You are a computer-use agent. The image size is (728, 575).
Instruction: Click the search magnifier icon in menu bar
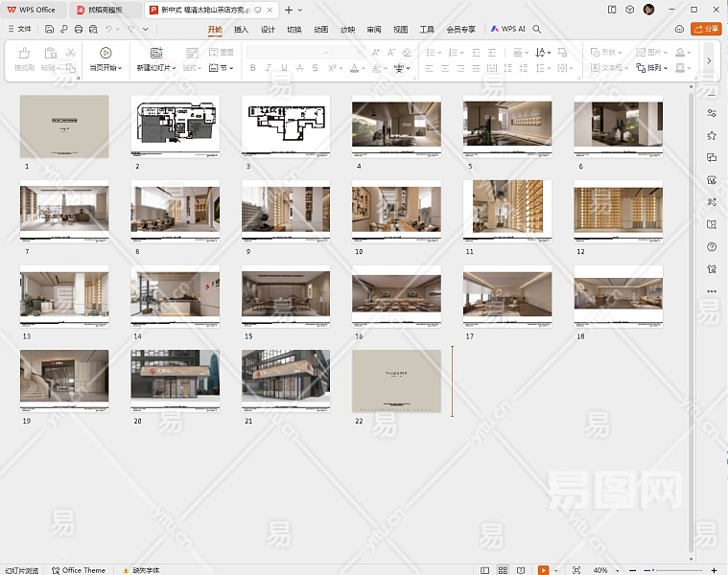(x=537, y=30)
